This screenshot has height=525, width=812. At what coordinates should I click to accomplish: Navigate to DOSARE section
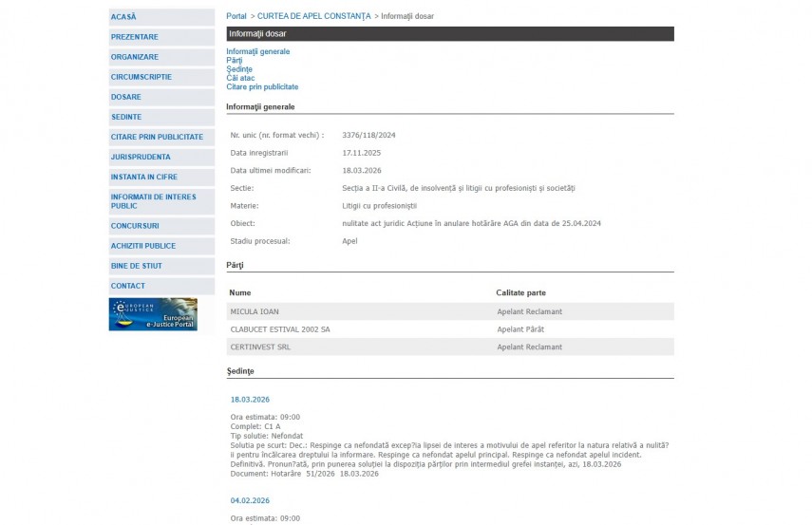coord(126,97)
